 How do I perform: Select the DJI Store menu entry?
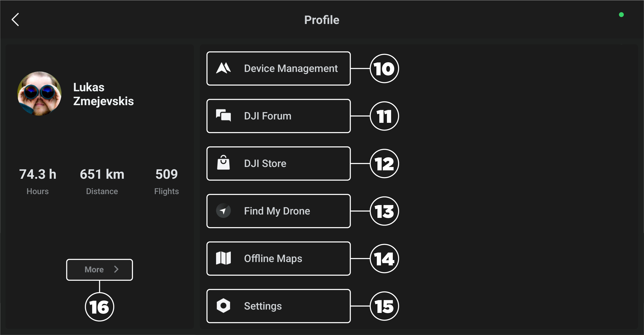(x=265, y=163)
